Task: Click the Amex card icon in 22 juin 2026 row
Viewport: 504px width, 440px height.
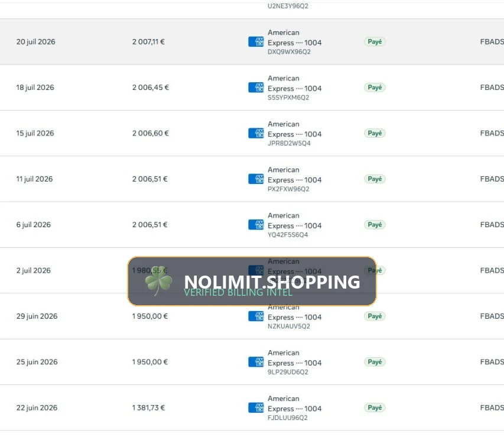Action: tap(256, 407)
